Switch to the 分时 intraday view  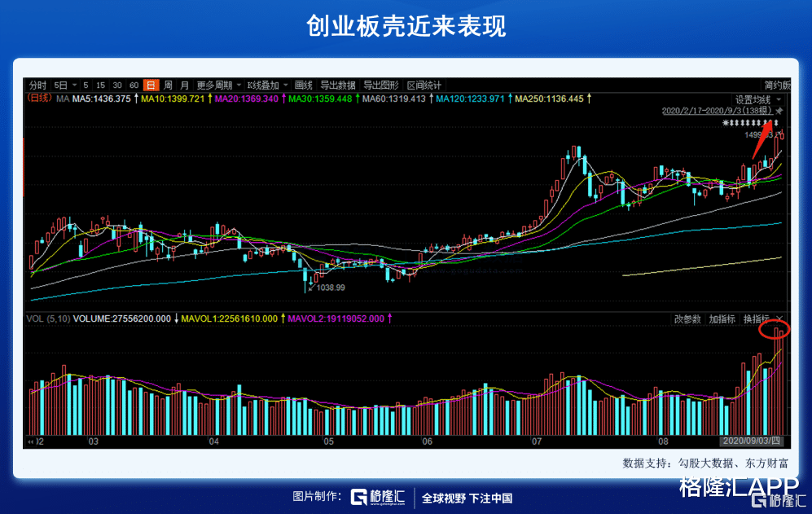[37, 85]
